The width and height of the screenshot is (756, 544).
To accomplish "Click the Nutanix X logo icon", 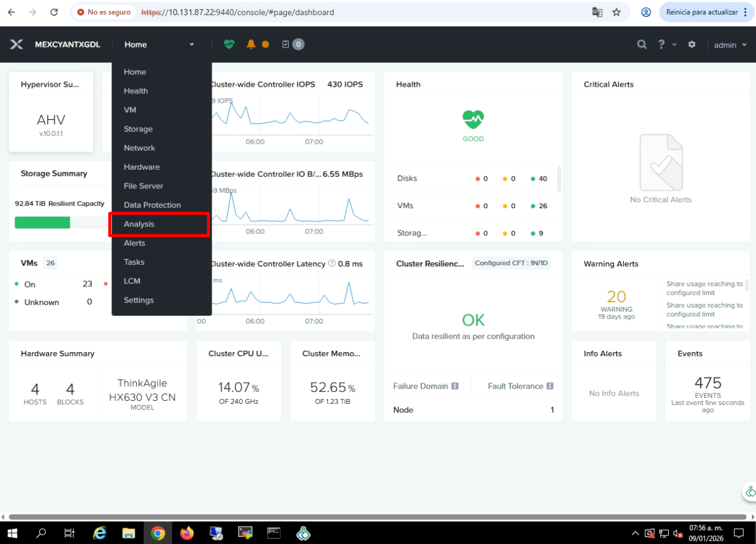I will (17, 45).
